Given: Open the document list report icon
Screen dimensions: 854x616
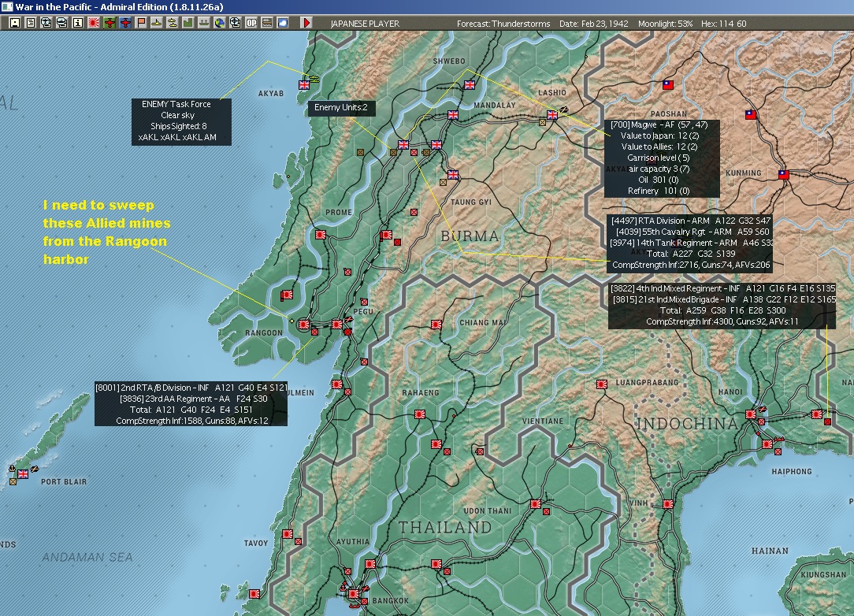Looking at the screenshot, I should coord(31,23).
